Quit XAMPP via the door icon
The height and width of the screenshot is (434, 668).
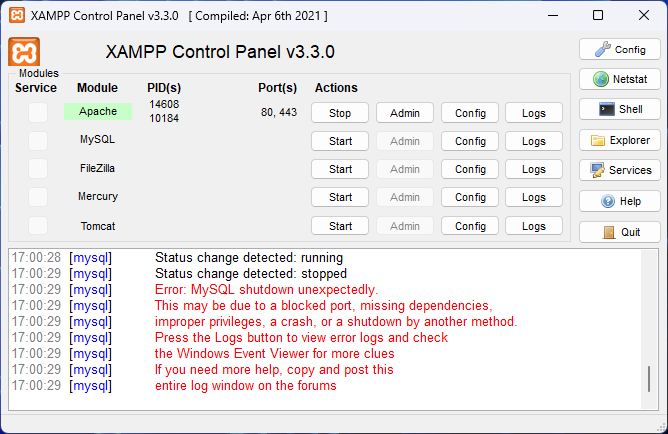pyautogui.click(x=619, y=232)
